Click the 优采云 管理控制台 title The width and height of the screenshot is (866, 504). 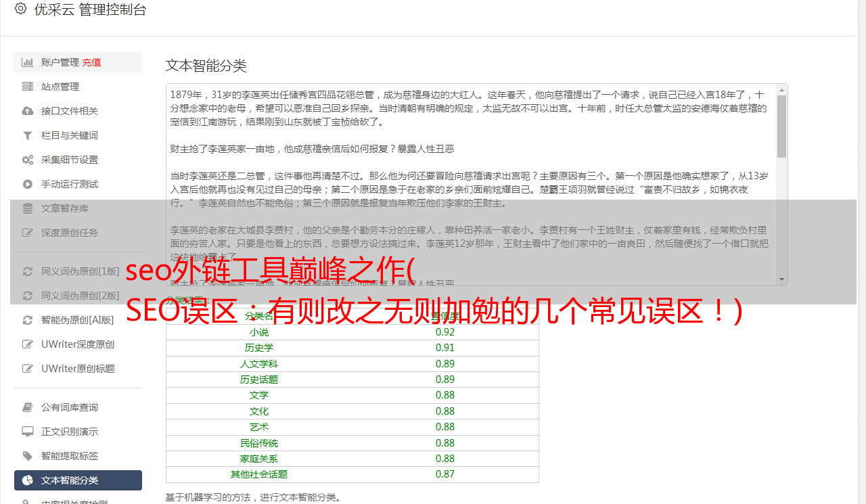coord(90,9)
